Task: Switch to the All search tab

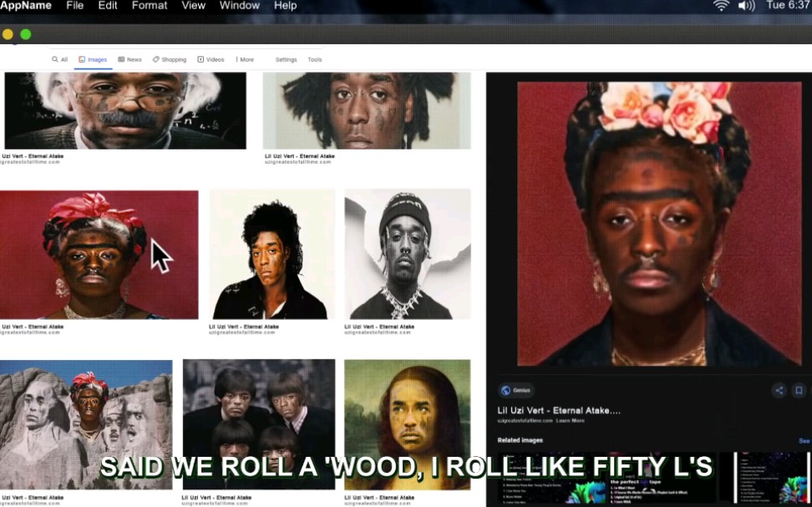Action: pyautogui.click(x=59, y=59)
